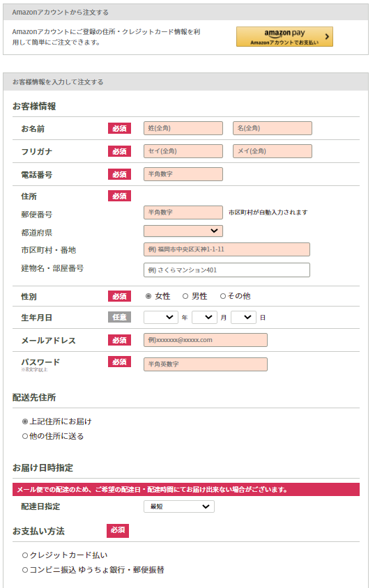Open the birth year dropdown
375x588 pixels.
(x=161, y=317)
